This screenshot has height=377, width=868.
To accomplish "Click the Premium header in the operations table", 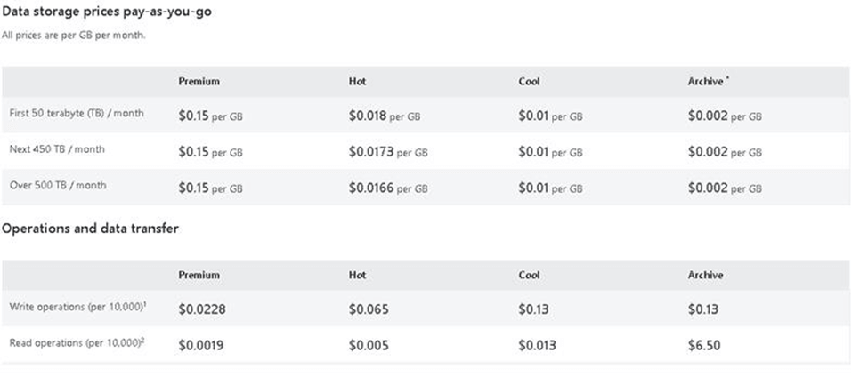I will point(199,276).
